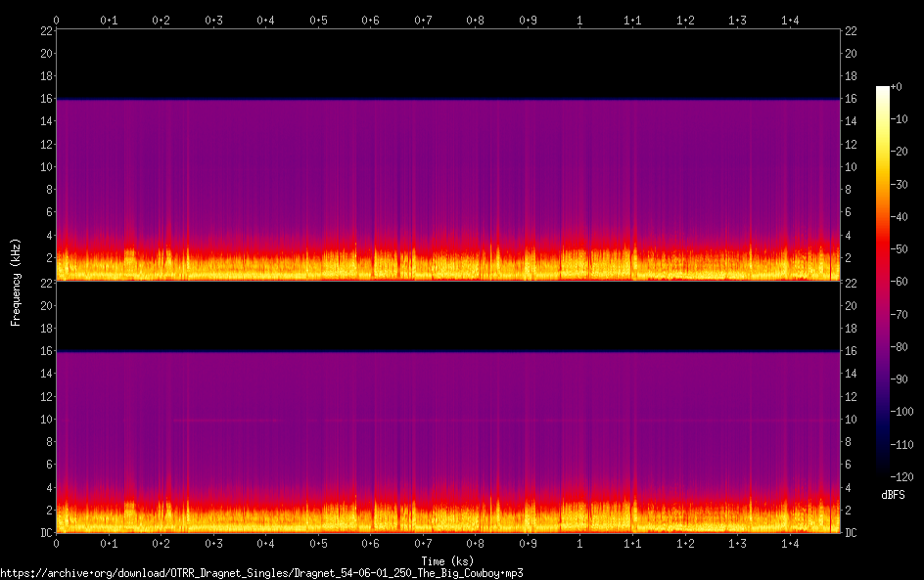Image resolution: width=924 pixels, height=580 pixels.
Task: Click the 0.9 marker on top time axis
Action: tap(528, 20)
